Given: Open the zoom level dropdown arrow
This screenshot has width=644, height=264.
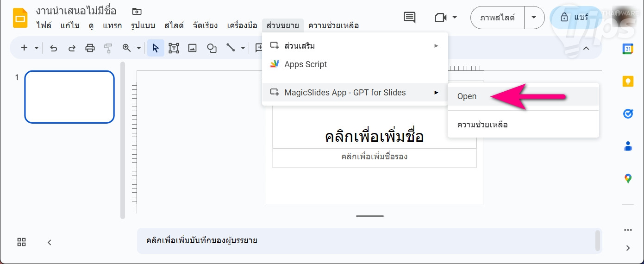Looking at the screenshot, I should [138, 48].
